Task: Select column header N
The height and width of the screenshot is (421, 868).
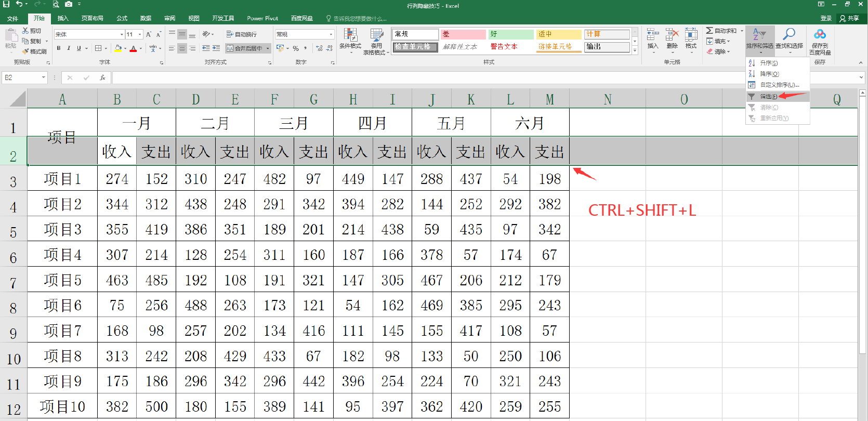Action: click(608, 99)
